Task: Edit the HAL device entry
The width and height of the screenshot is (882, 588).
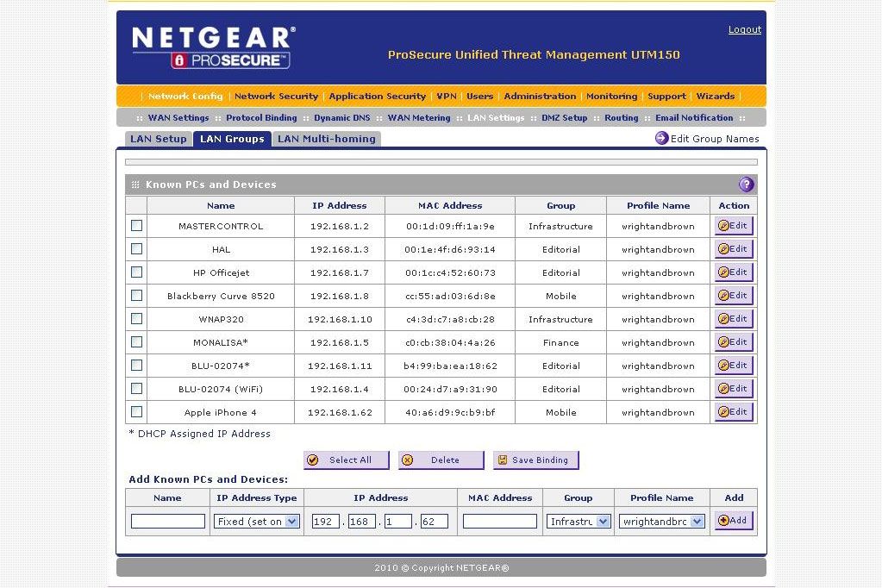Action: click(x=734, y=248)
